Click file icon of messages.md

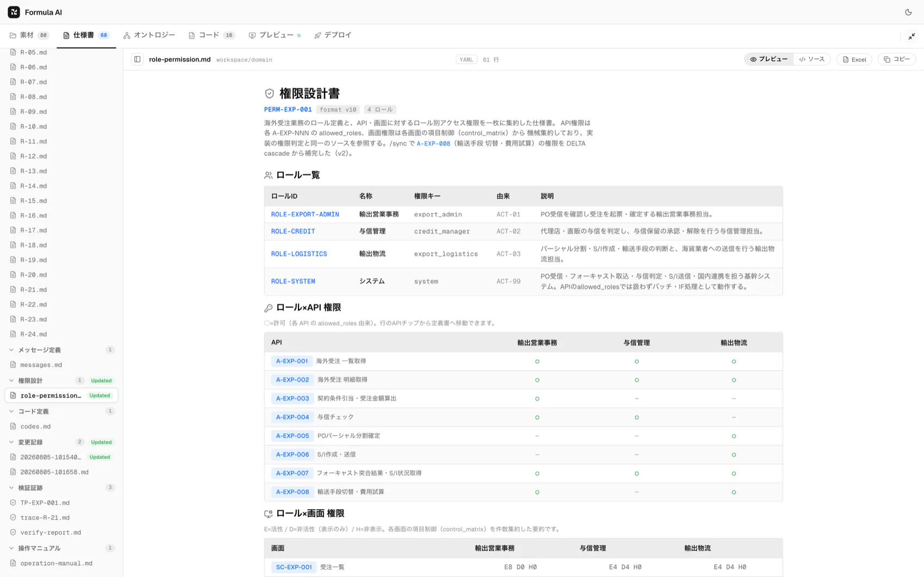(x=13, y=365)
